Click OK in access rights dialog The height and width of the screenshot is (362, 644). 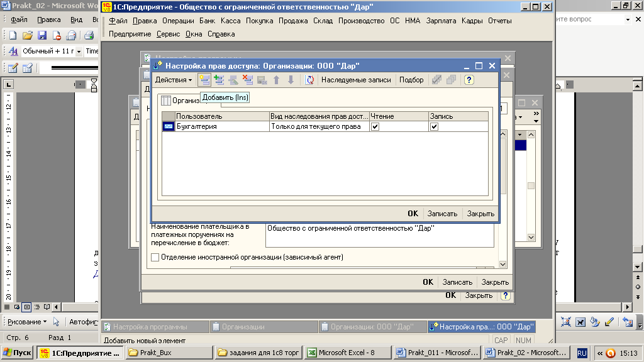(413, 214)
